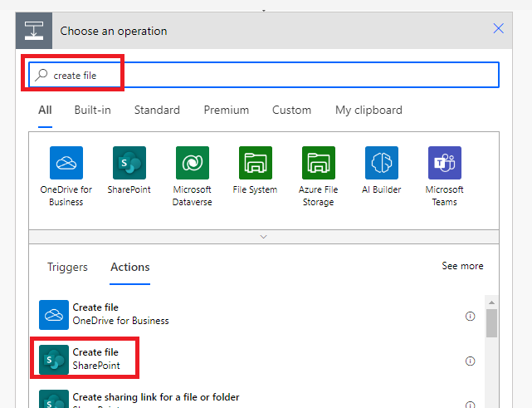This screenshot has width=532, height=408.
Task: Select the Azure File Storage connector
Action: 318,163
